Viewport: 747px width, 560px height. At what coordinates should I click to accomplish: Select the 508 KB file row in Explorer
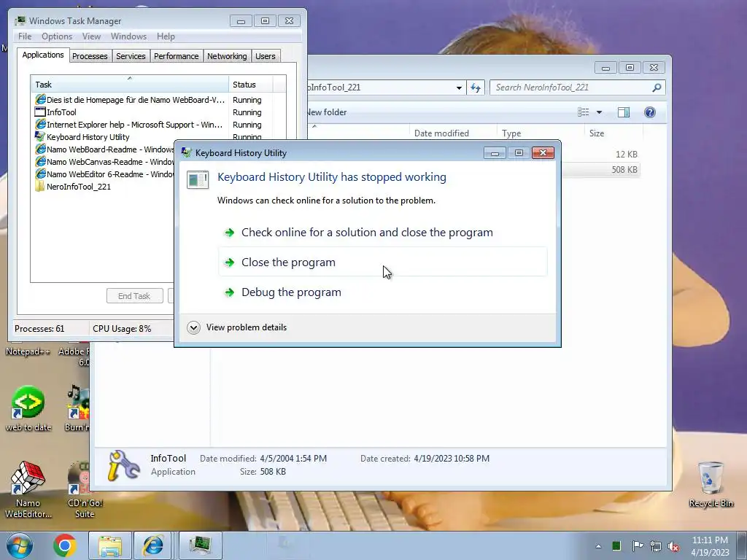coord(600,170)
